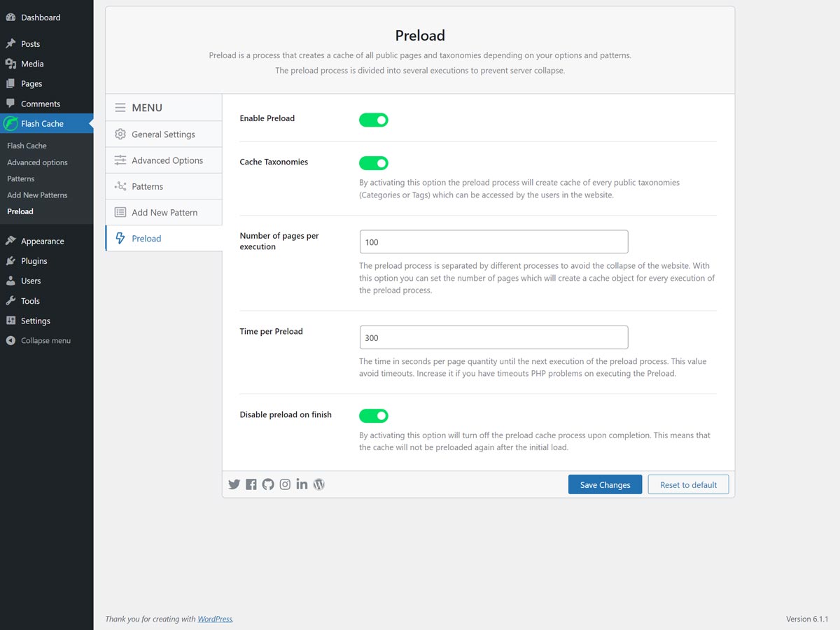Navigate to Advanced options submenu item

tap(37, 162)
